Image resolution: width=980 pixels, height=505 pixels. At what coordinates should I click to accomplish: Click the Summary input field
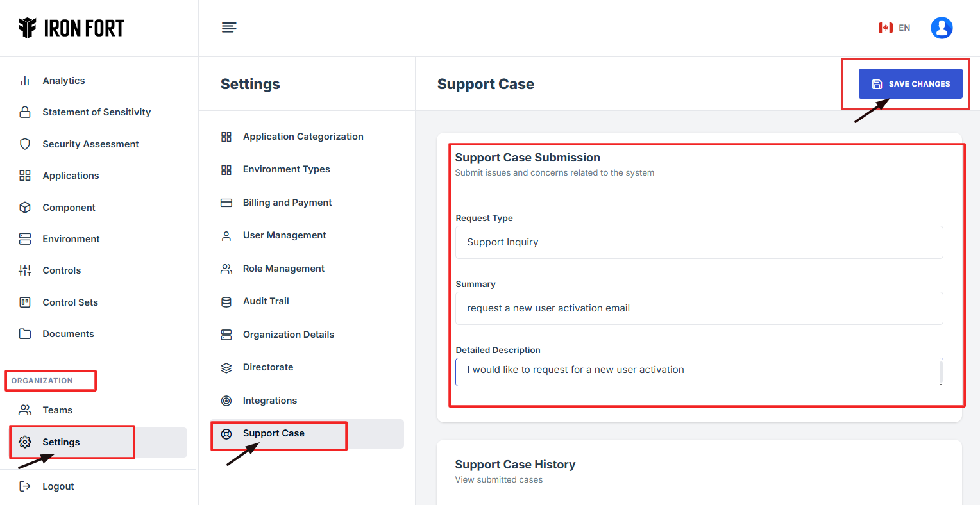[x=698, y=308]
